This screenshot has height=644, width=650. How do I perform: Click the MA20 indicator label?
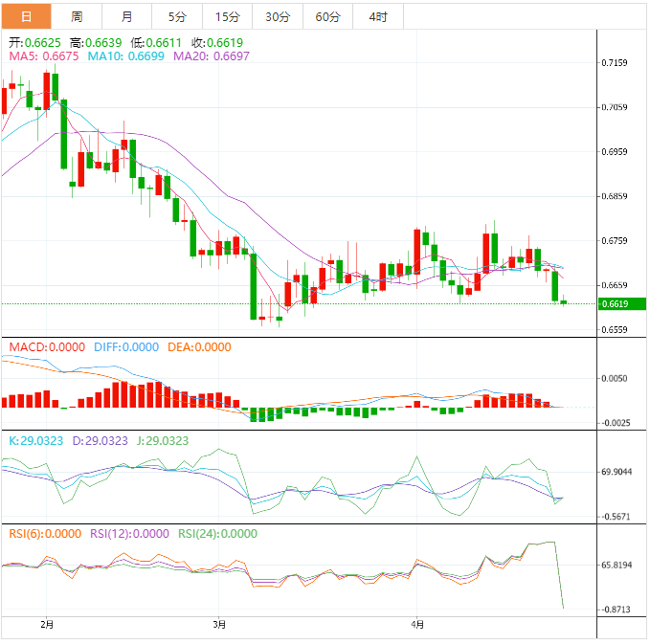tap(212, 57)
